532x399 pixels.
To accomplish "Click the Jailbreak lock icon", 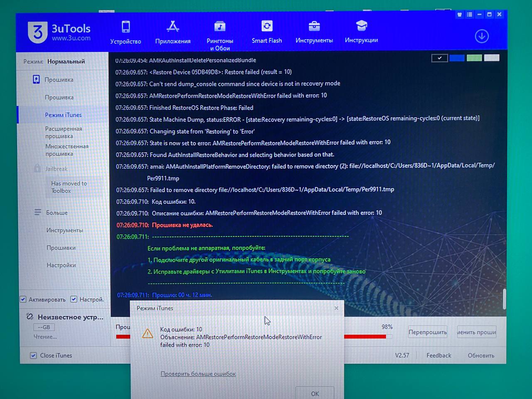I will tap(37, 168).
